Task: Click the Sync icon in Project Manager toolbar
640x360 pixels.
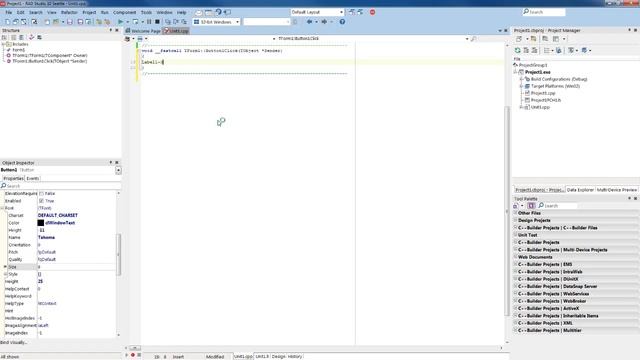Action: pyautogui.click(x=559, y=50)
